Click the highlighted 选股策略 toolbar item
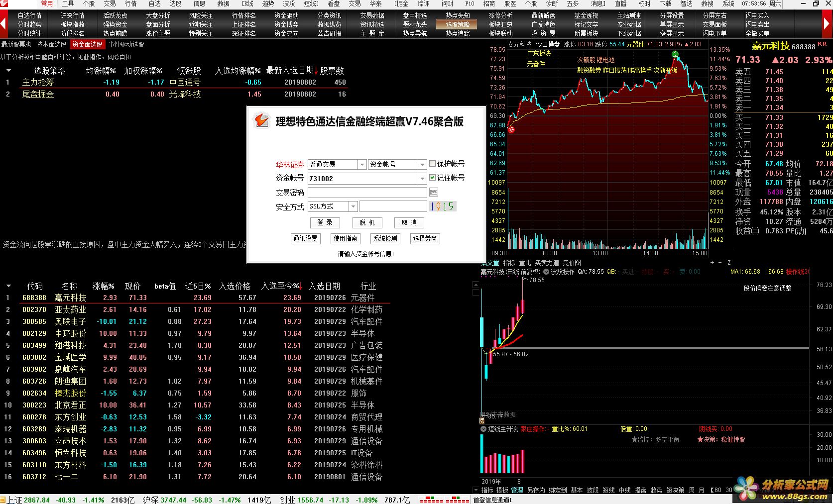The image size is (833, 504). tap(457, 24)
